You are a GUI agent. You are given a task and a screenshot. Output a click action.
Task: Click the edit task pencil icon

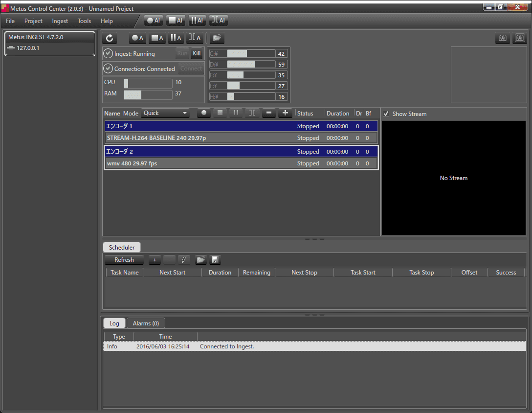tap(184, 260)
